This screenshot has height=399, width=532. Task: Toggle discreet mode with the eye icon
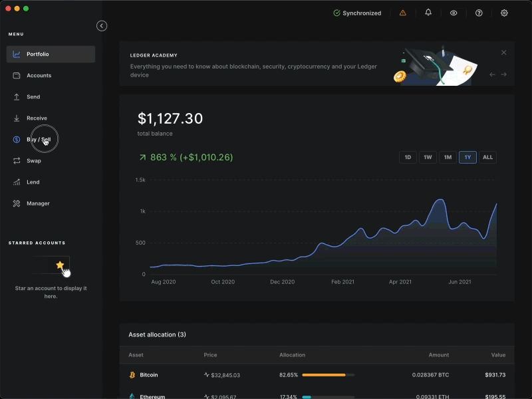[453, 13]
